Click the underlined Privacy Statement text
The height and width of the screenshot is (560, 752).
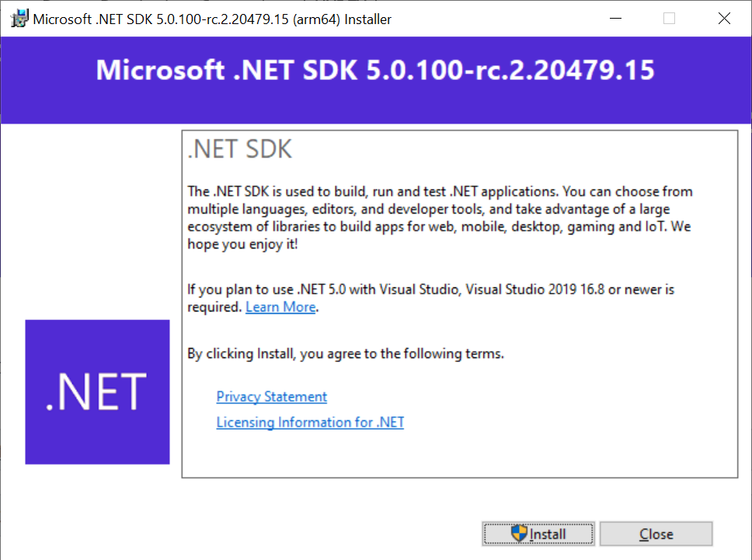271,396
